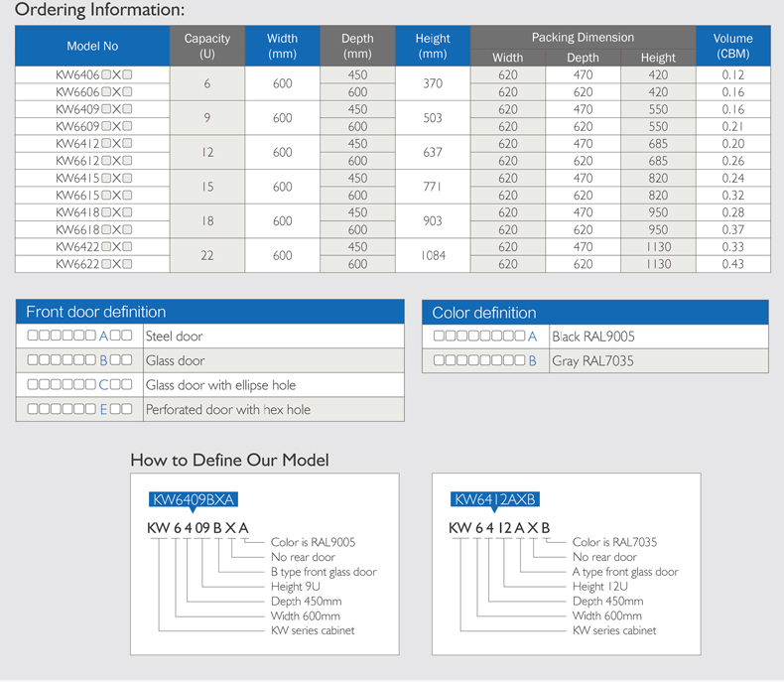Select the Model No column header
Image resolution: width=784 pixels, height=682 pixels.
click(x=92, y=47)
